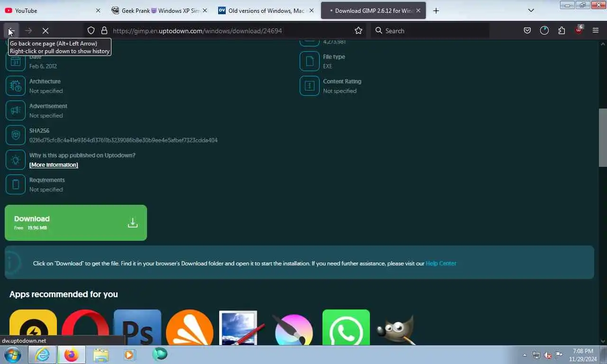Open the Photoshop recommended app
This screenshot has width=607, height=364.
click(138, 328)
